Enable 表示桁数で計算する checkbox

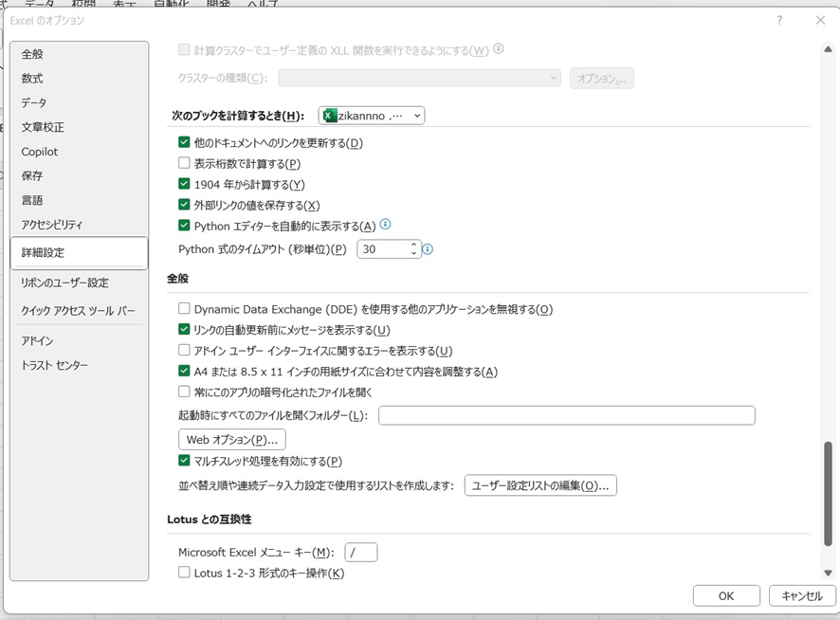[184, 163]
